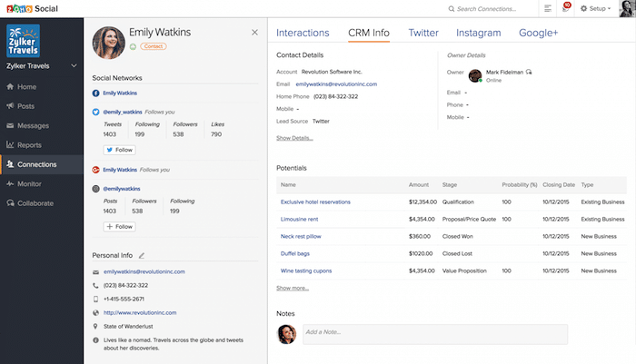The width and height of the screenshot is (636, 364).
Task: Open the Setup dropdown menu
Action: [x=595, y=8]
